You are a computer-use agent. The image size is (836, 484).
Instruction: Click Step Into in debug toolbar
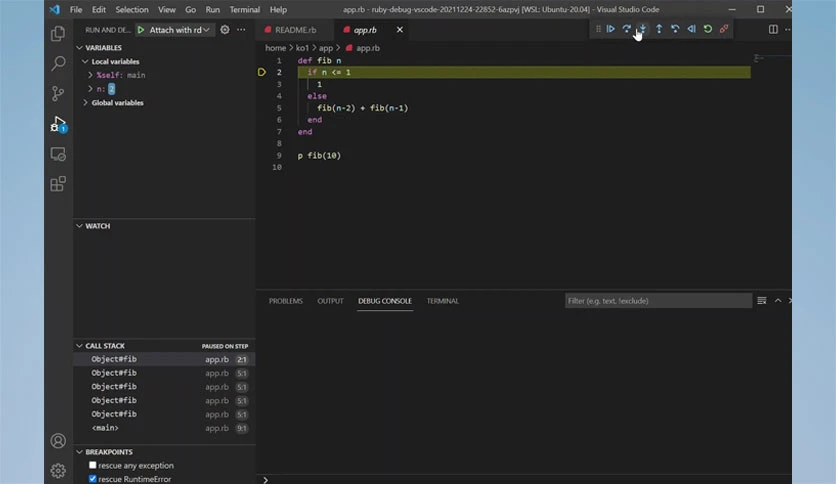[643, 29]
